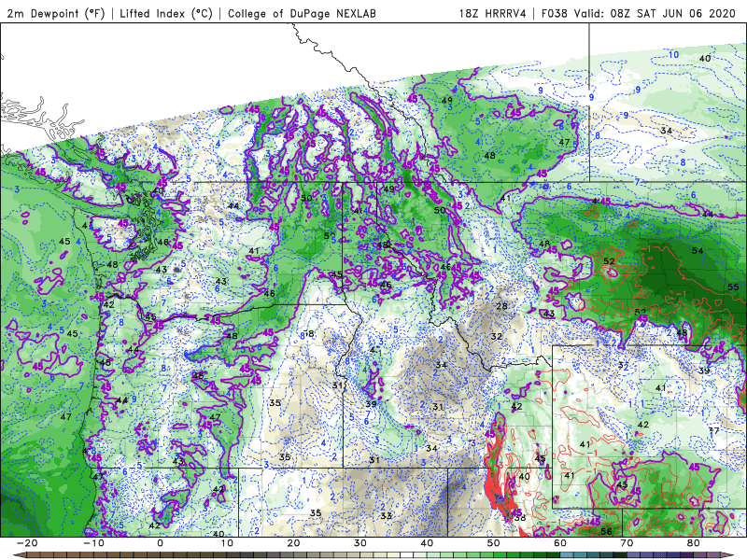The image size is (747, 560).
Task: Click the blue "10" lifted index contour label
Action: 673,55
